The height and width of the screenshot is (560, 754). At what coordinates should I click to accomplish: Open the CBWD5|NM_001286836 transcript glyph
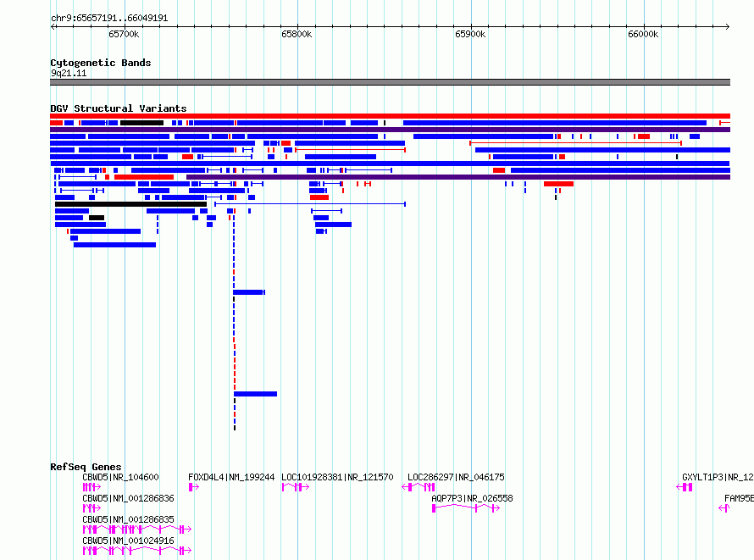point(91,508)
